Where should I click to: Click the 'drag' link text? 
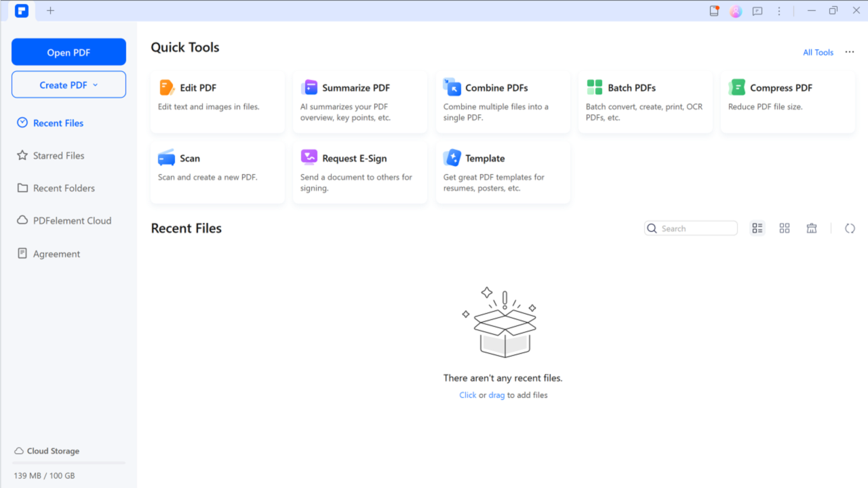click(496, 395)
